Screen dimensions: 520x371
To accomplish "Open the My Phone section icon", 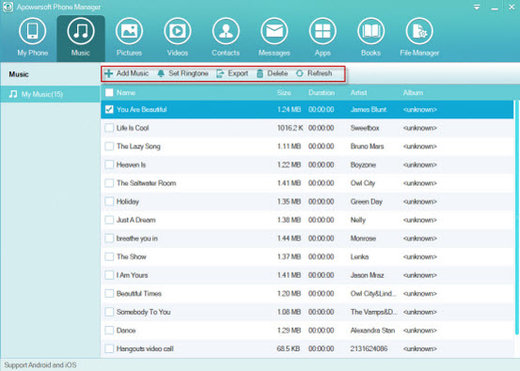I will (x=32, y=31).
